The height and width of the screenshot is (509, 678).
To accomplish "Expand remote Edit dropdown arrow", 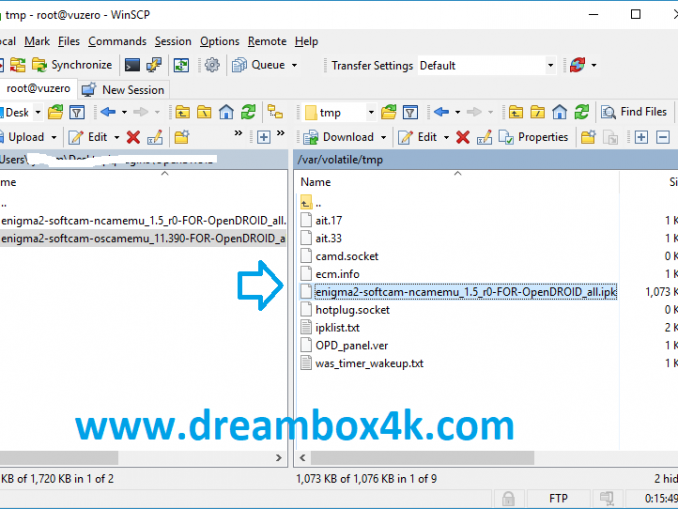I will 446,138.
